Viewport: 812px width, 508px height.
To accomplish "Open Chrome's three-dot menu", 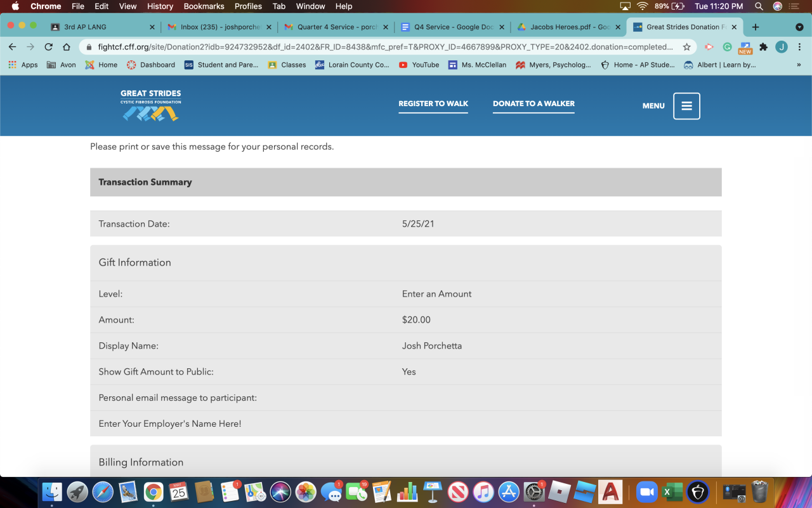I will [799, 47].
